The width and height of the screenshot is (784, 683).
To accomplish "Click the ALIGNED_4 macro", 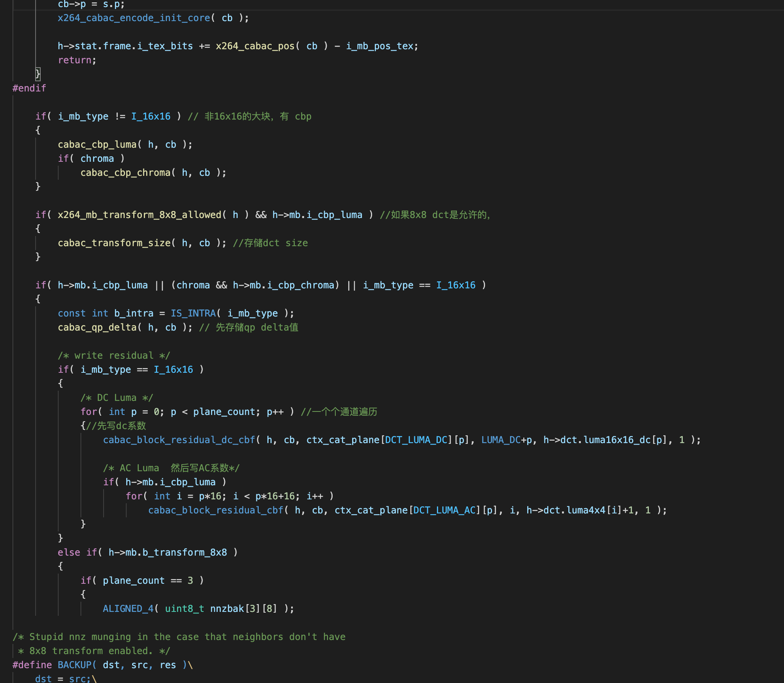I will [128, 609].
